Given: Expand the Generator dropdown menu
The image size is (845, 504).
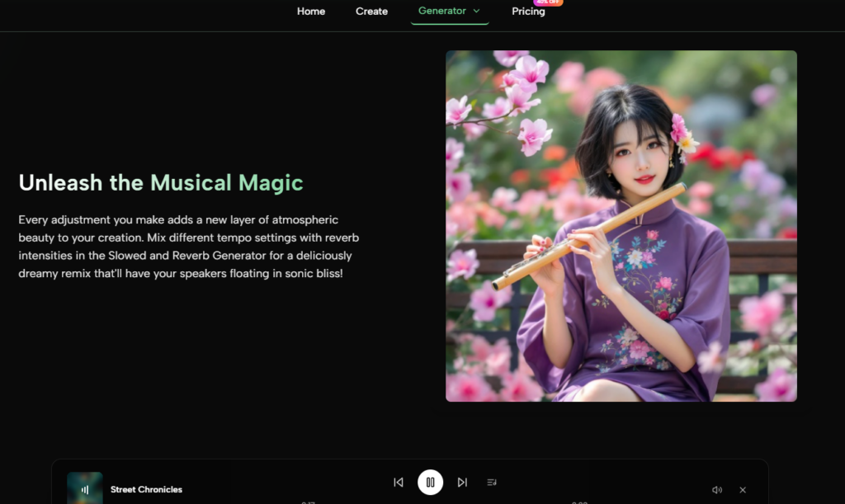Looking at the screenshot, I should click(449, 11).
